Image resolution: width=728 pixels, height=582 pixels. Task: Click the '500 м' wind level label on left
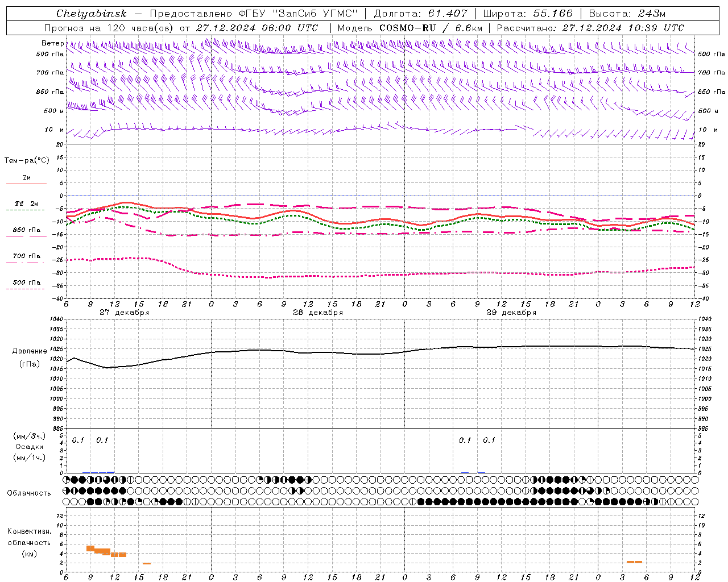pyautogui.click(x=54, y=111)
